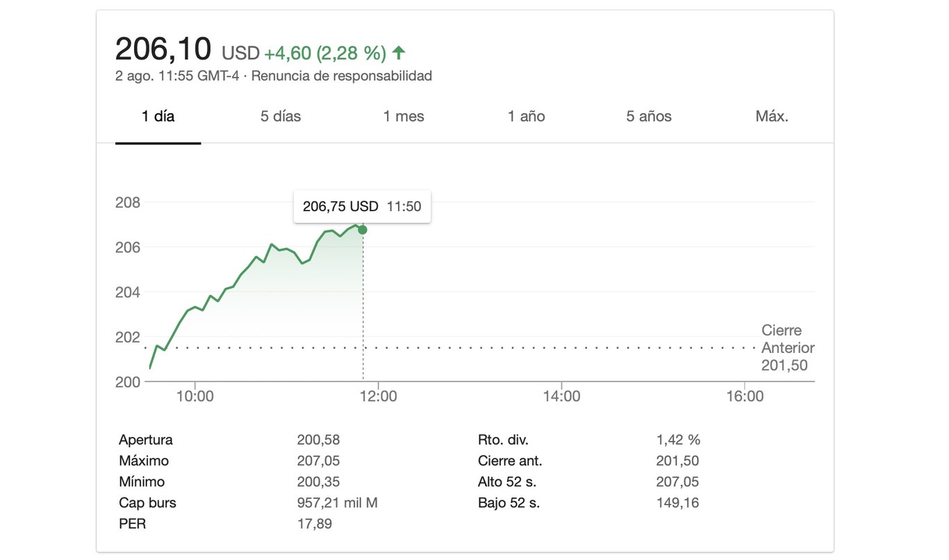Image resolution: width=949 pixels, height=560 pixels.
Task: Click the +4,60 (2,28 %) change text
Action: [325, 53]
